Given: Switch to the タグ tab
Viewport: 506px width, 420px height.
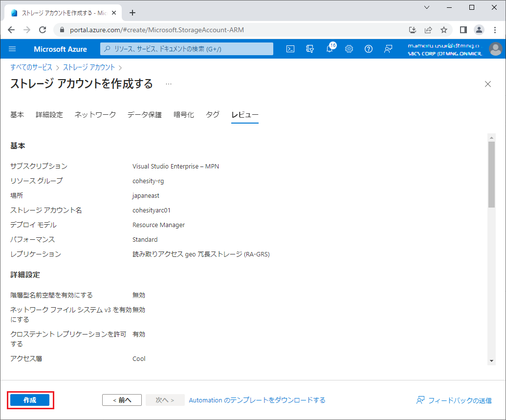Looking at the screenshot, I should click(x=213, y=115).
